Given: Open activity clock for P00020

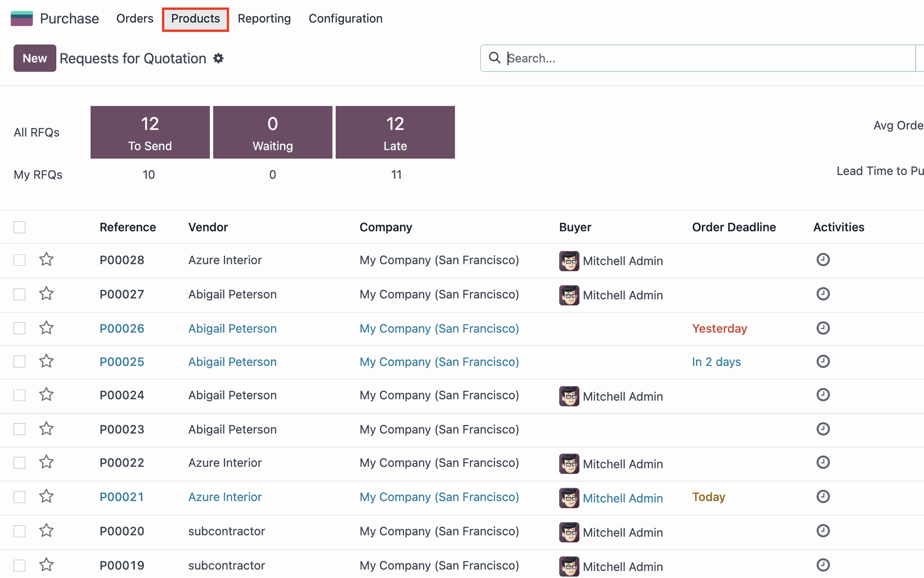Looking at the screenshot, I should click(823, 530).
